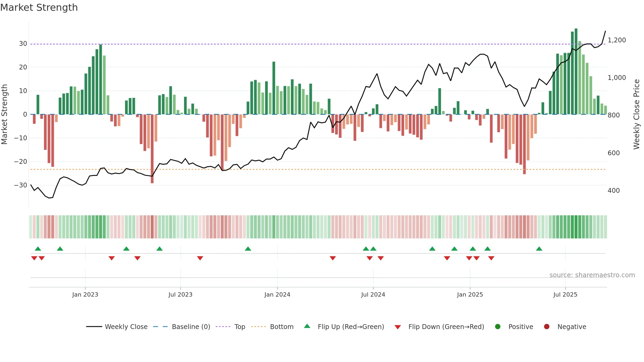This screenshot has width=644, height=362.
Task: Click the green Positive dot in the legend
Action: click(498, 327)
